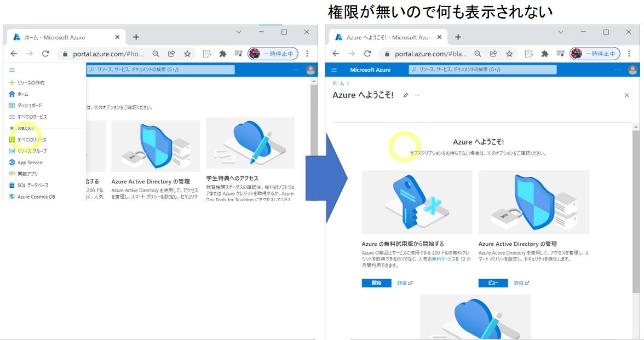Open 関数アプリ in the sidebar

(x=23, y=174)
